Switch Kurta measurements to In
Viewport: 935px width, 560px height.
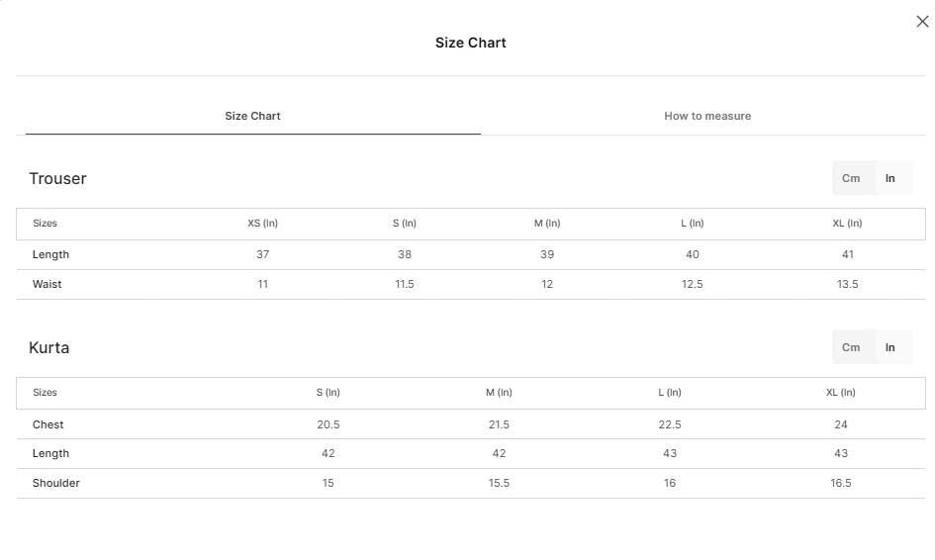coord(890,347)
